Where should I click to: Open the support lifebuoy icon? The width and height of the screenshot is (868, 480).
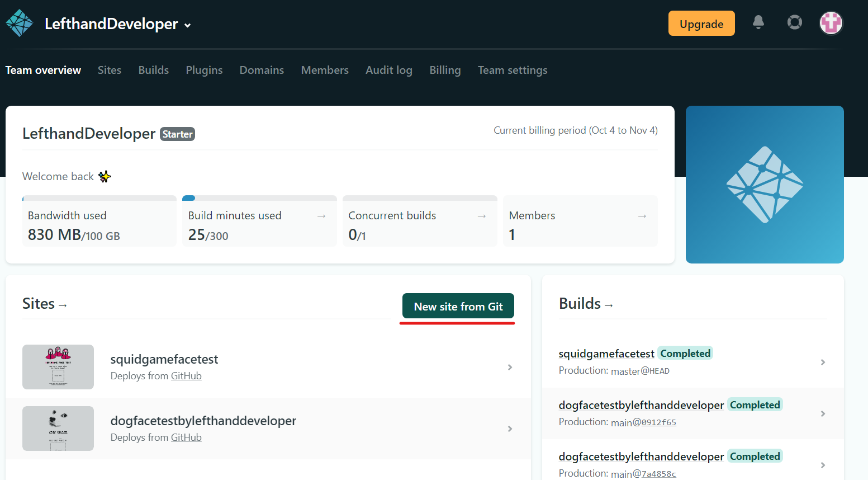click(795, 22)
